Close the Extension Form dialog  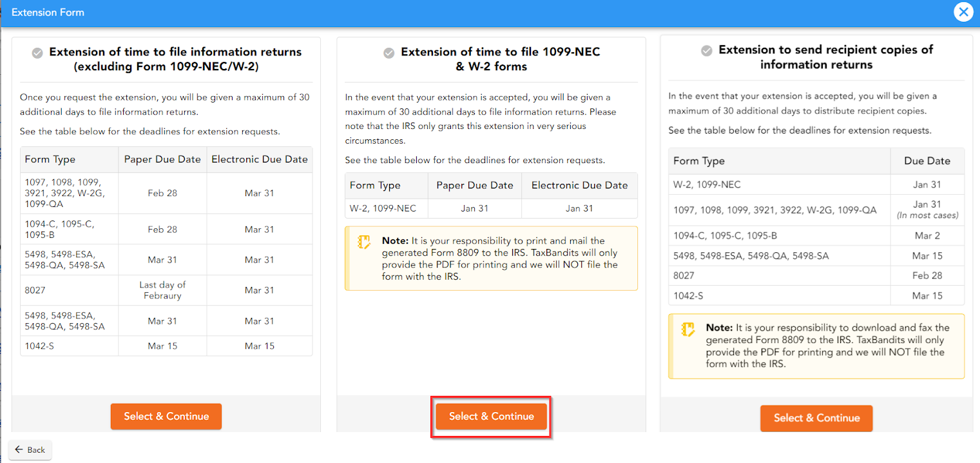pyautogui.click(x=963, y=12)
